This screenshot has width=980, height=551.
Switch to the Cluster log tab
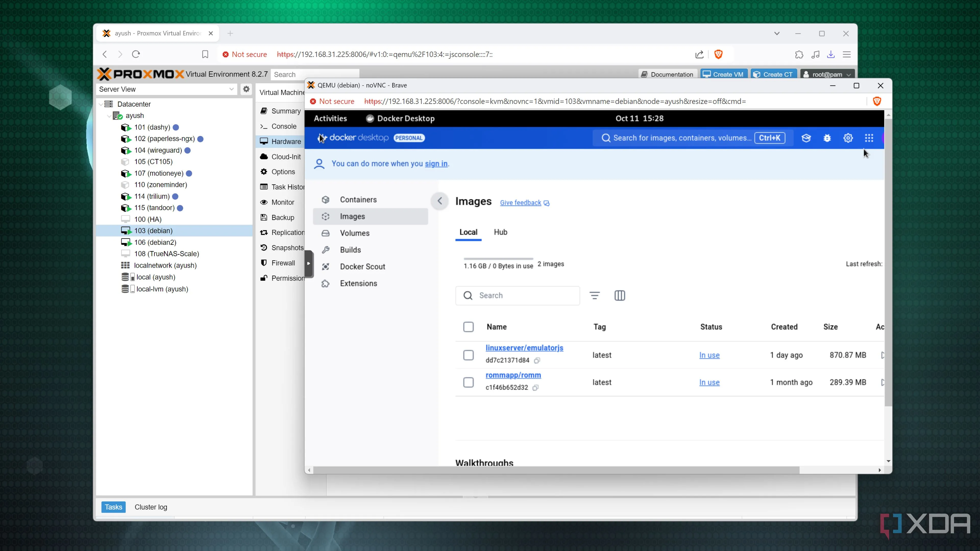[x=151, y=507]
